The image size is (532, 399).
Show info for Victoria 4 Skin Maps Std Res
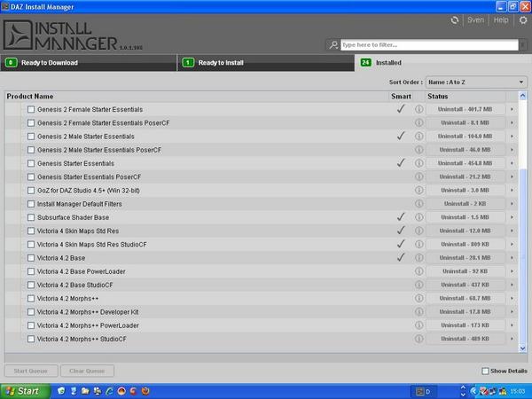(x=419, y=231)
